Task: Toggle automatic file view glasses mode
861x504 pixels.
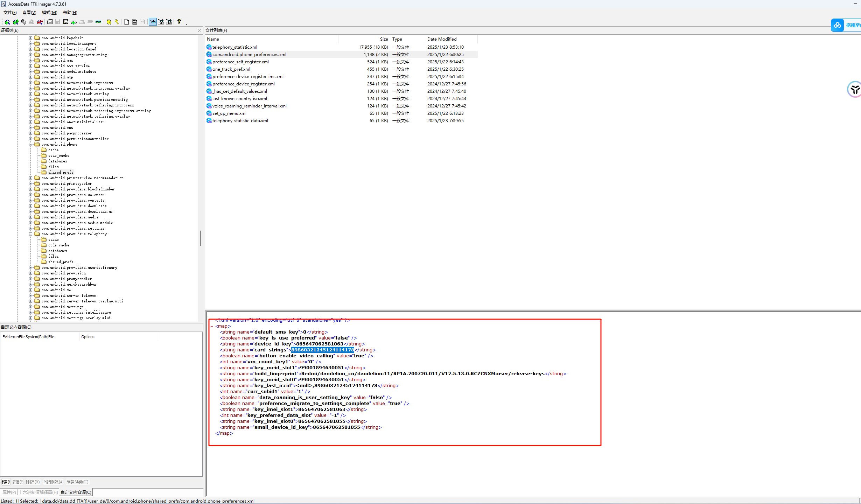Action: click(153, 22)
